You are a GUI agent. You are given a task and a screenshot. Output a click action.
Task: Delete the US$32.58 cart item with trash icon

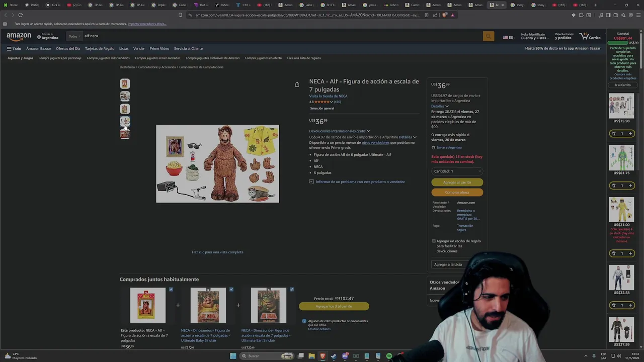pyautogui.click(x=614, y=305)
